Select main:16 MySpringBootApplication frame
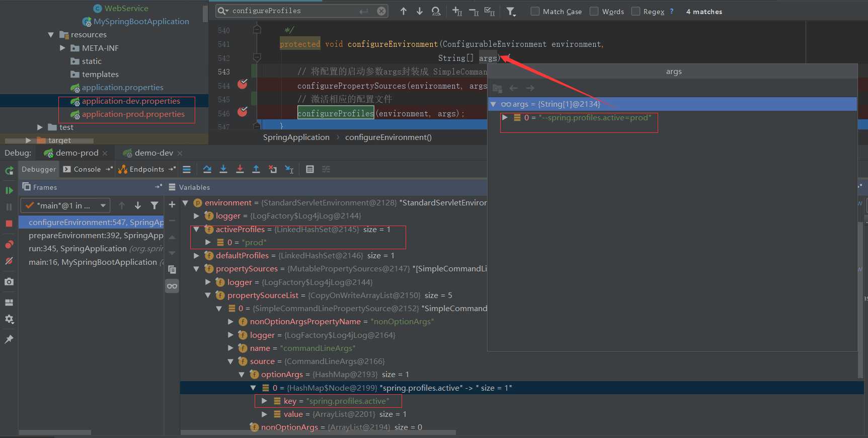The height and width of the screenshot is (438, 868). tap(91, 262)
